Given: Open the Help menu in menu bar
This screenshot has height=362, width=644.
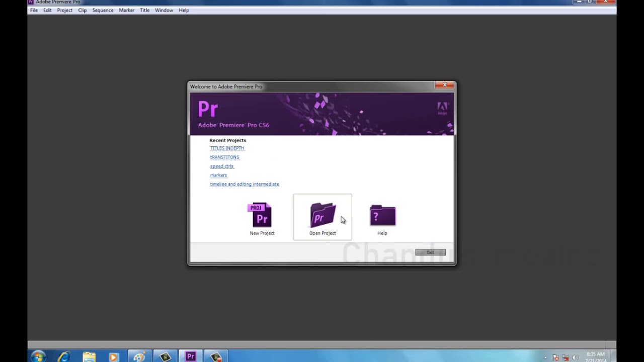Looking at the screenshot, I should tap(184, 10).
